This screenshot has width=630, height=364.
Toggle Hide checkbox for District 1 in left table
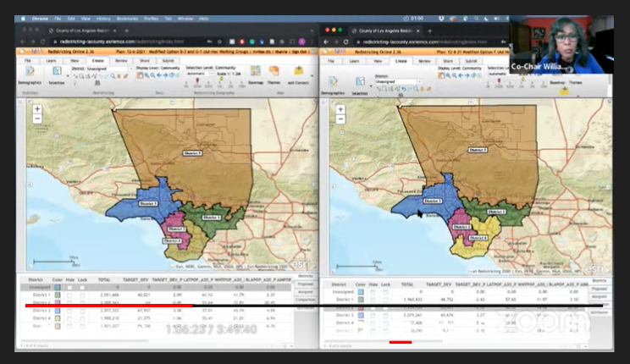pos(70,295)
